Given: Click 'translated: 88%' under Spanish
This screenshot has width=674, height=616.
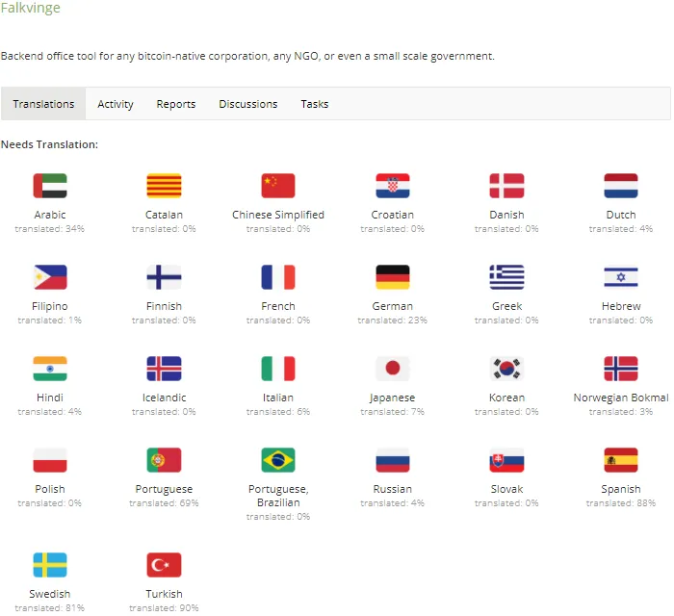Looking at the screenshot, I should pyautogui.click(x=621, y=503).
